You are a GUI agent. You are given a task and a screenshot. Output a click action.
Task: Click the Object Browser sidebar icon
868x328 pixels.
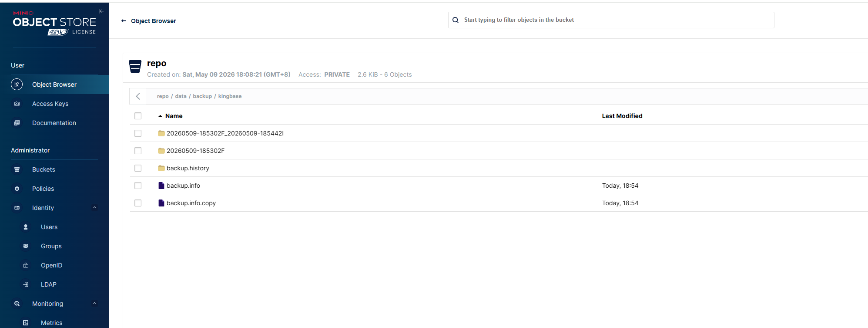[17, 85]
